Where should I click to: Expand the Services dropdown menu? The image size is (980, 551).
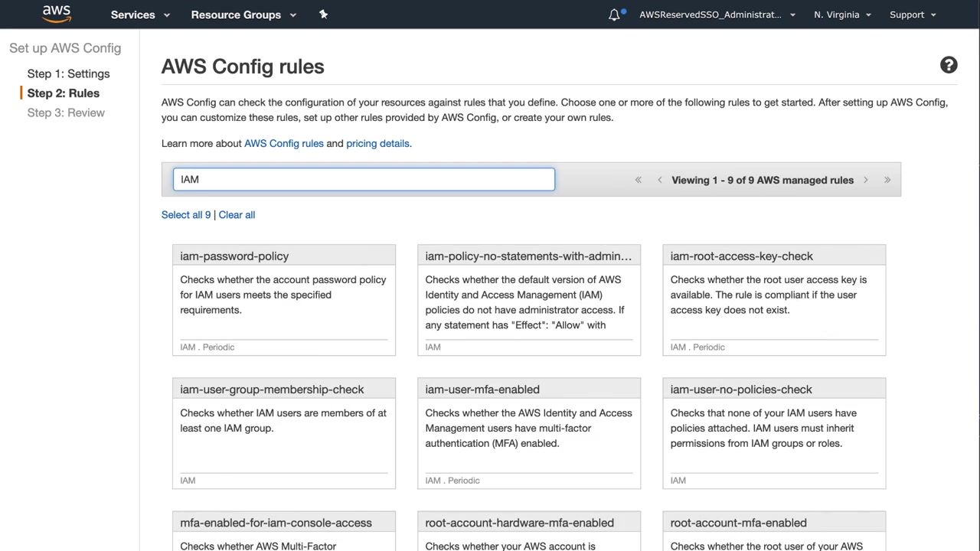pyautogui.click(x=140, y=15)
